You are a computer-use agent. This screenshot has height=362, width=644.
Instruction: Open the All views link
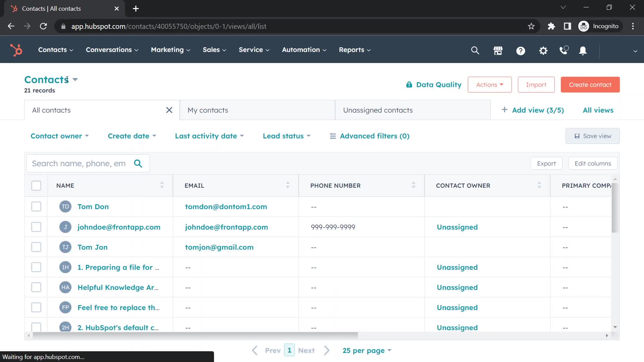(598, 110)
